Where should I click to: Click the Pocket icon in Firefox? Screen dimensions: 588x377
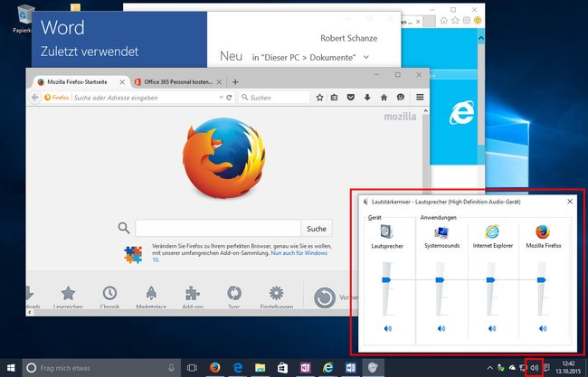tap(351, 98)
